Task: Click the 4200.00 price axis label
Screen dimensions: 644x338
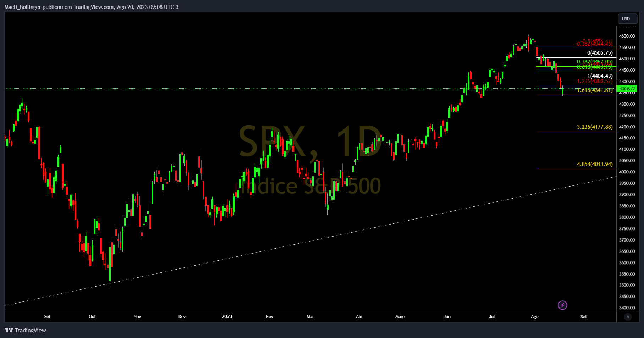Action: 627,127
